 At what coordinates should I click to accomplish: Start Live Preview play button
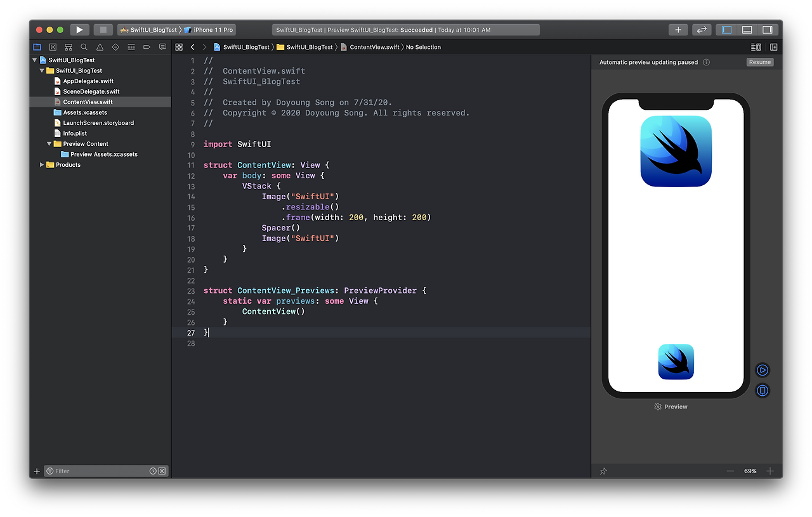tap(763, 370)
